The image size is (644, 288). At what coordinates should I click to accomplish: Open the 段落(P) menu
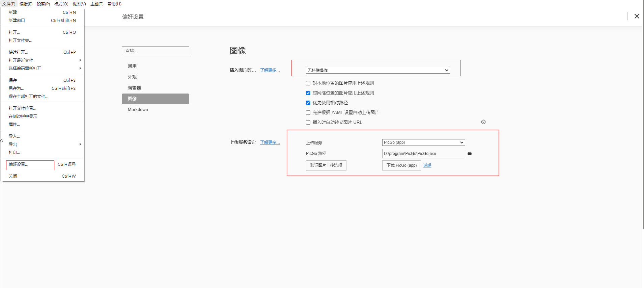click(43, 4)
